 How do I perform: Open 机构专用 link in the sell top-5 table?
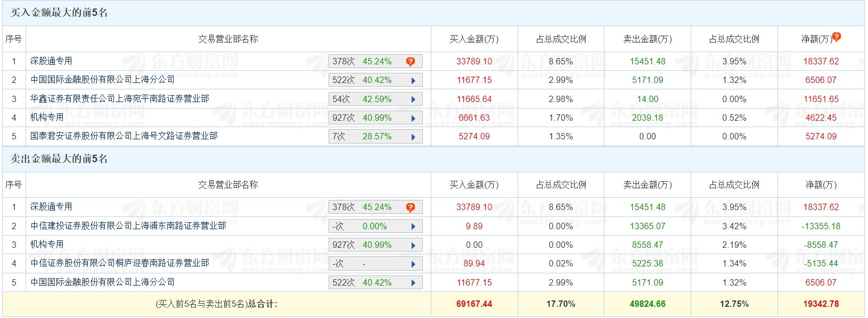pos(47,245)
